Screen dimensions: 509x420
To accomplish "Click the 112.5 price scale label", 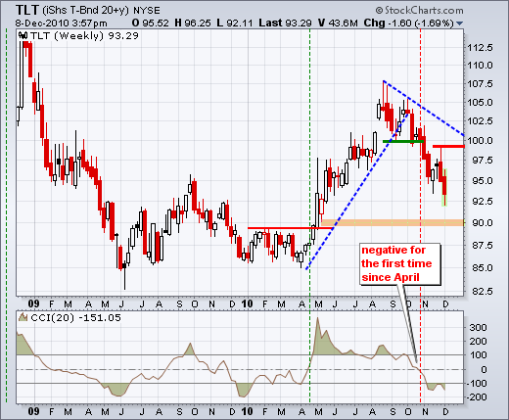I will 480,48.
